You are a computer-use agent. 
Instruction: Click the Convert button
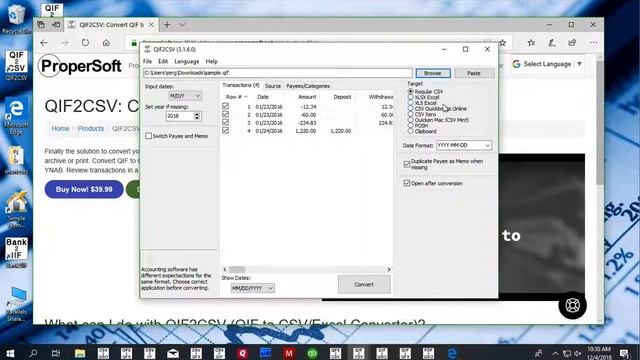[x=364, y=284]
